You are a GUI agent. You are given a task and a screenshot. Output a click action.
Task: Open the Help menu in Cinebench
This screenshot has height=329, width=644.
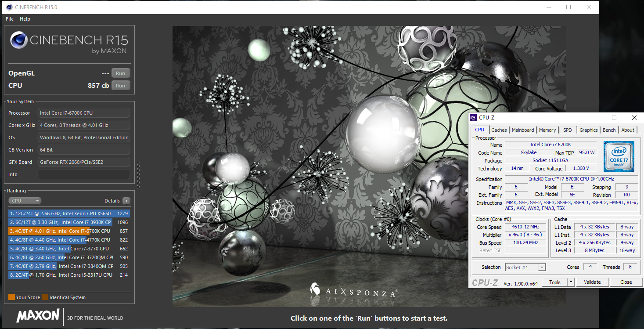pos(25,19)
